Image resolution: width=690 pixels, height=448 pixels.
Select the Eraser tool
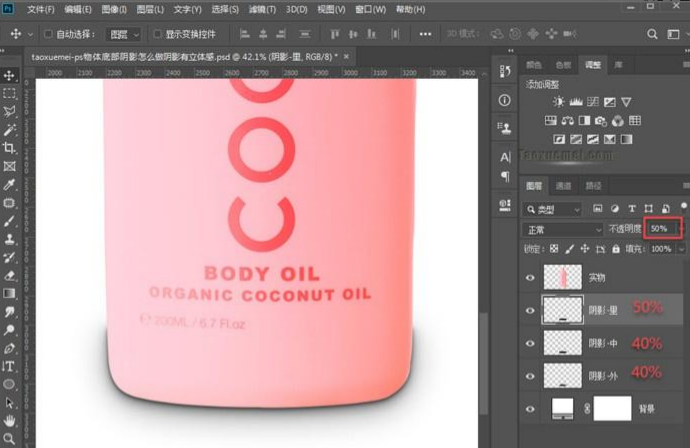coord(9,275)
